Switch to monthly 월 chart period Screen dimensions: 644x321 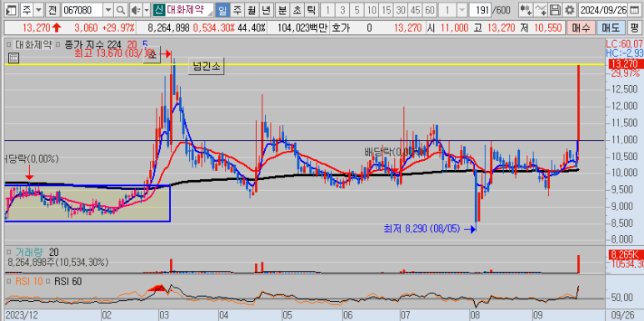tap(251, 10)
